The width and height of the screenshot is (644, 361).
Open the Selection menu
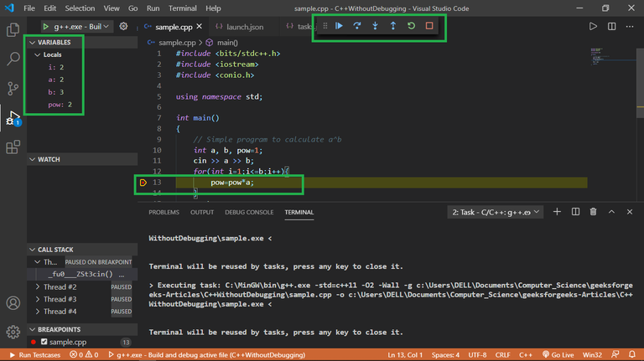point(80,8)
